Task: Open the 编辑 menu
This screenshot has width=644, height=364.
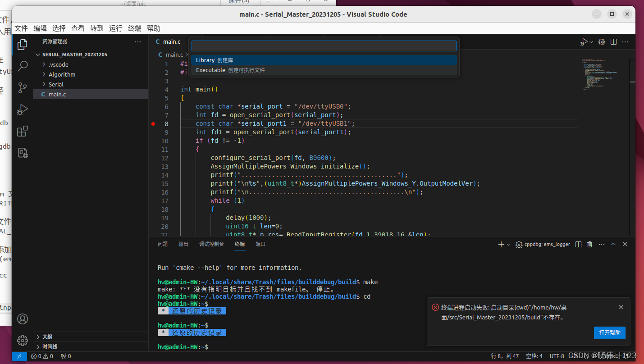Action: (40, 28)
